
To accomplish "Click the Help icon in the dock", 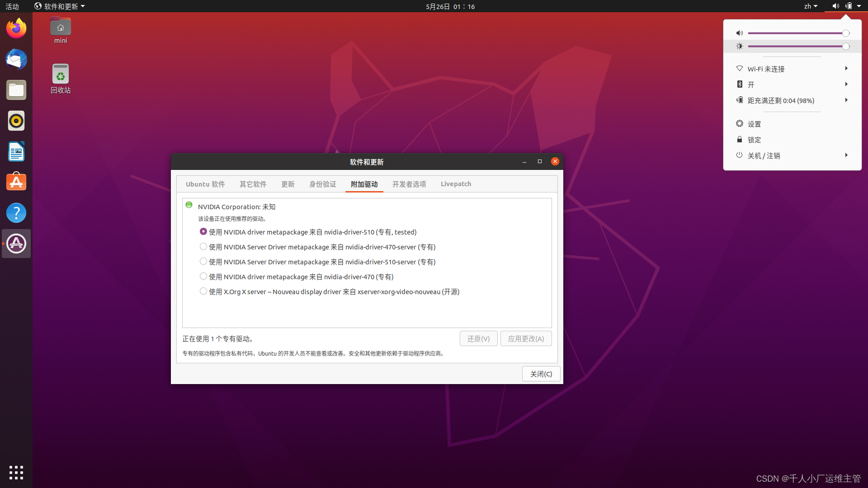I will tap(16, 213).
